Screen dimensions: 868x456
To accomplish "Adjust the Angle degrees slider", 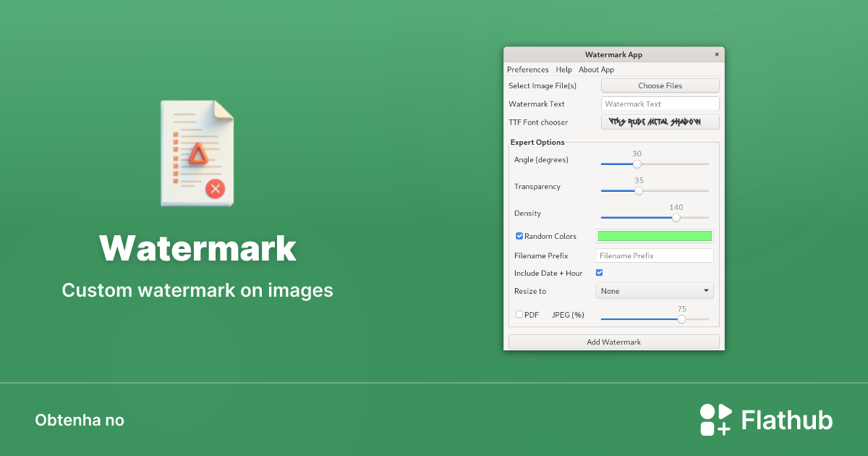I will coord(637,164).
